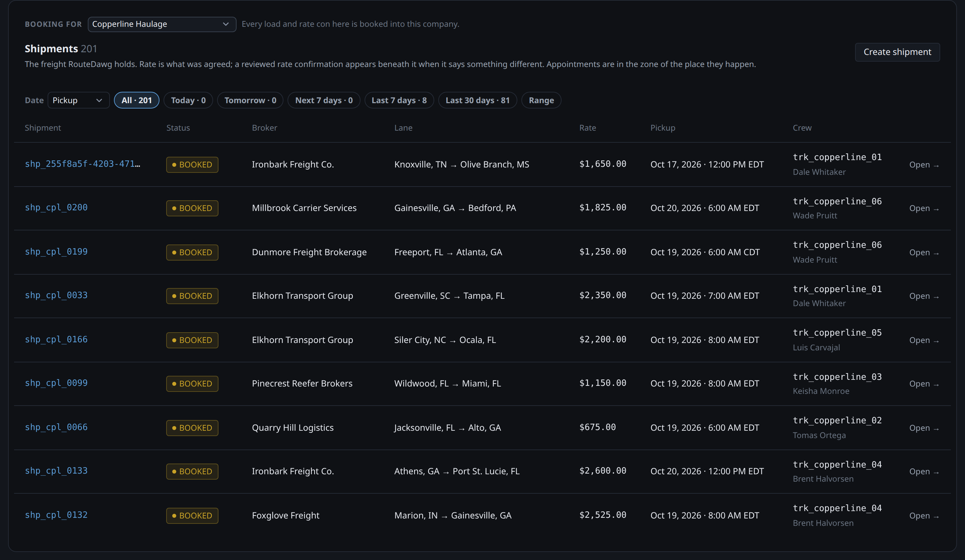The height and width of the screenshot is (560, 965).
Task: Click the $1,650.00 rate value
Action: (x=603, y=164)
